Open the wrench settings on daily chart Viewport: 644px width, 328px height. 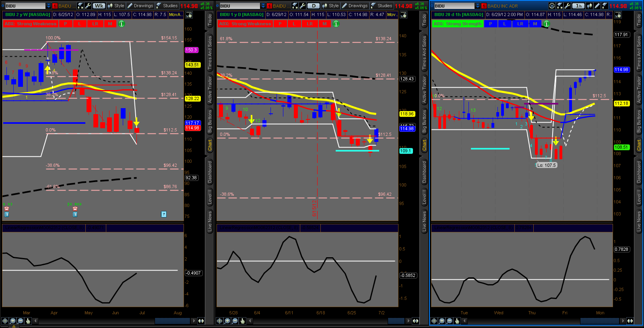pos(302,6)
